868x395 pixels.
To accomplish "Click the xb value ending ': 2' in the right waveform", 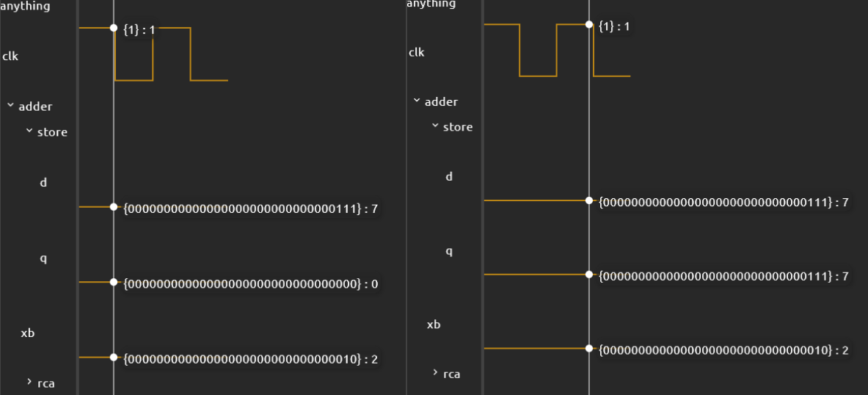I will (723, 350).
